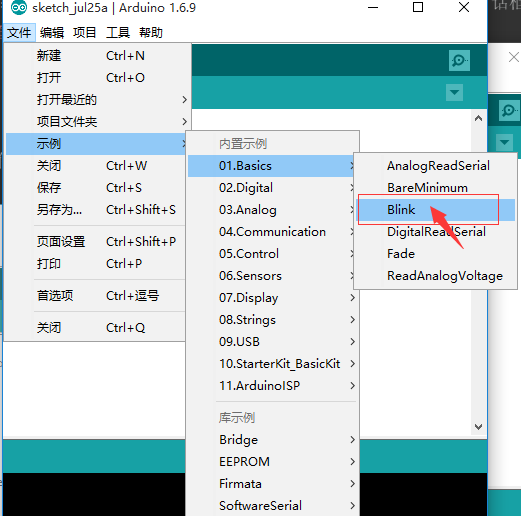Screen dimensions: 521x516
Task: Expand the 打开最近的 submenu
Action: point(97,100)
